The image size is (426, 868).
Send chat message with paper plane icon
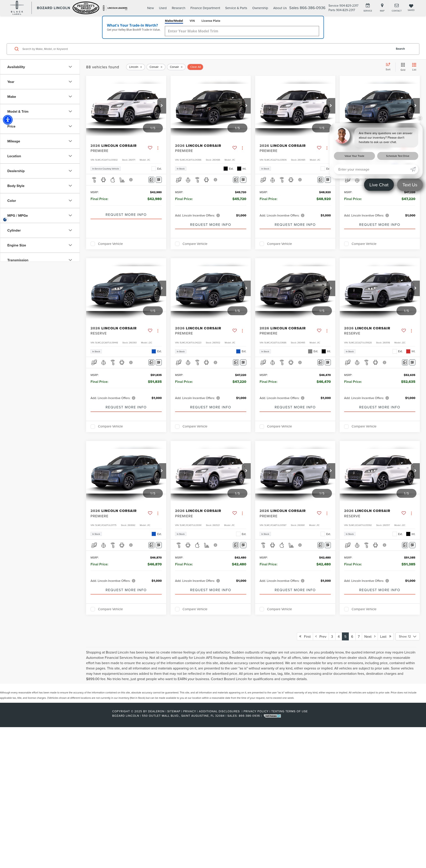[x=413, y=169]
